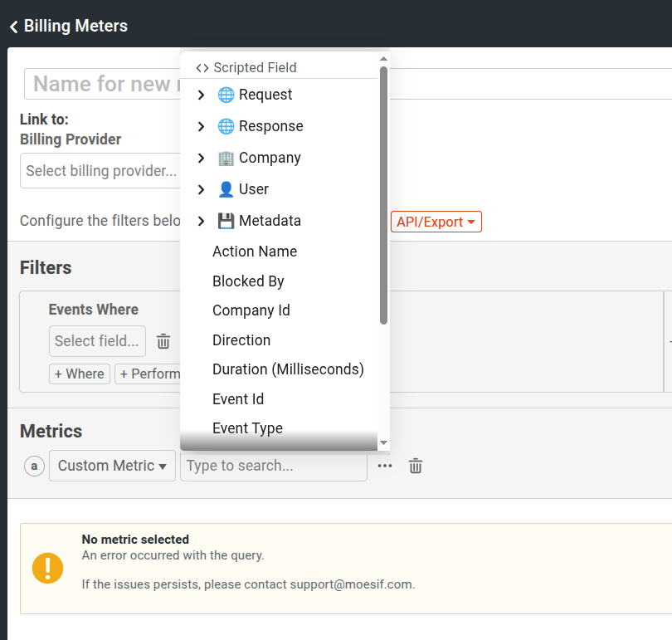Click the warning icon in the error banner
The height and width of the screenshot is (640, 672).
(47, 569)
